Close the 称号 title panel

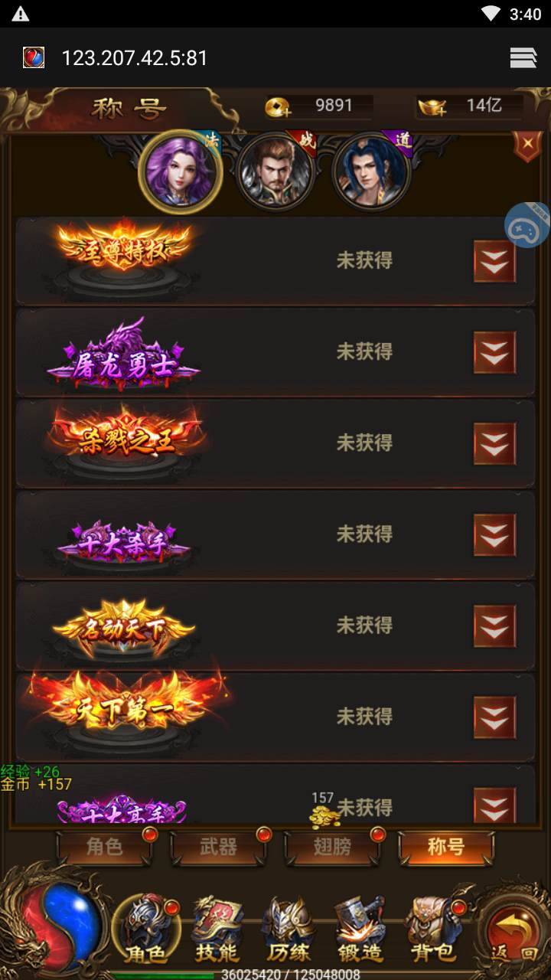pyautogui.click(x=527, y=144)
